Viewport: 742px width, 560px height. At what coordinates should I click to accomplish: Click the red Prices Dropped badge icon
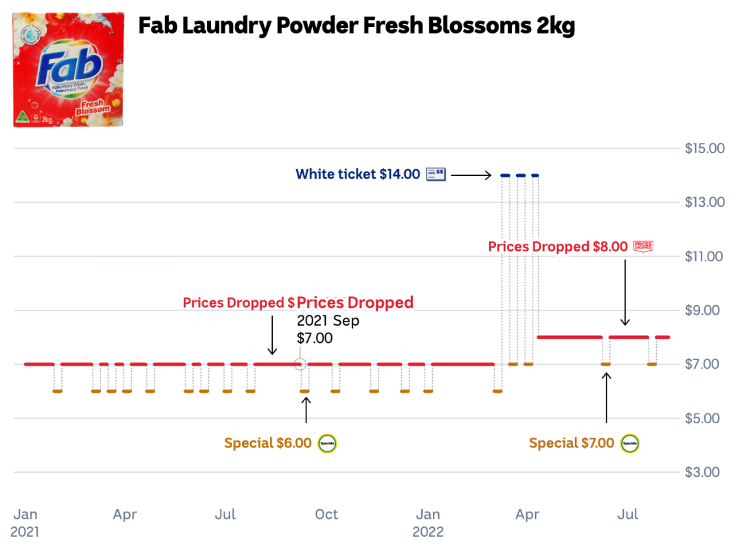pos(643,246)
